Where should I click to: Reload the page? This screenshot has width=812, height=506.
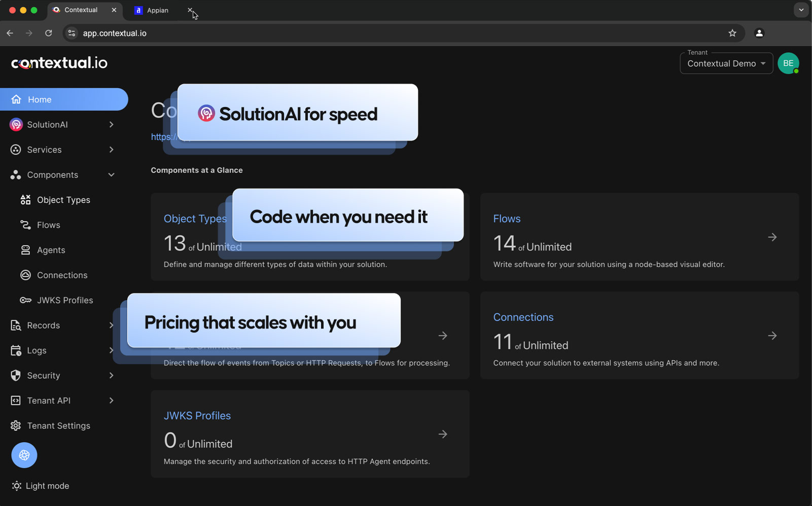[49, 33]
